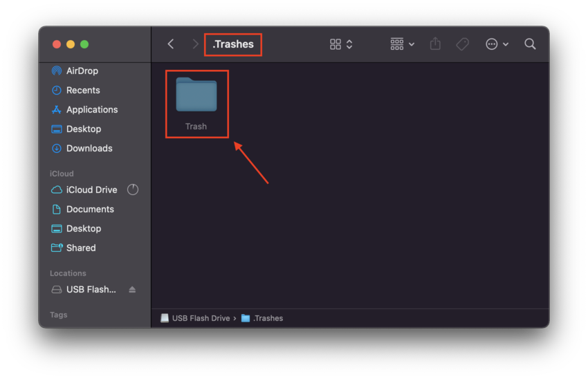Screen dimensions: 588x379
Task: Minimize the window with yellow button
Action: tap(71, 44)
